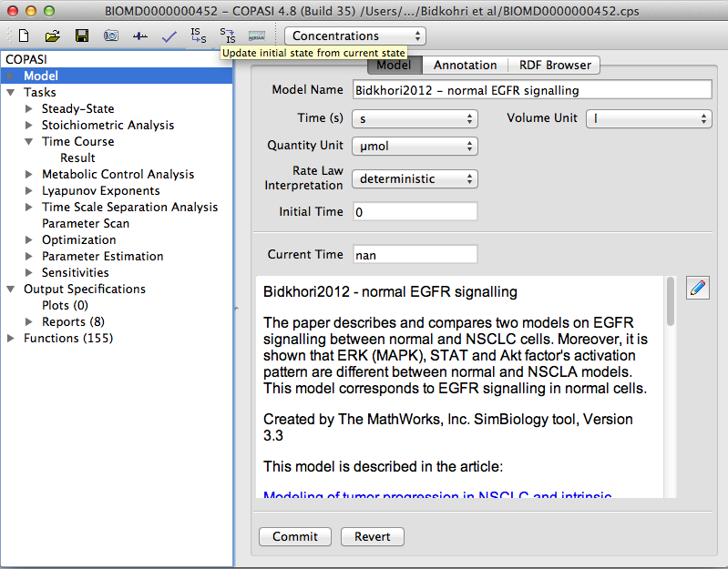Open the Rate Law Interpretation dropdown
728x569 pixels.
[415, 178]
